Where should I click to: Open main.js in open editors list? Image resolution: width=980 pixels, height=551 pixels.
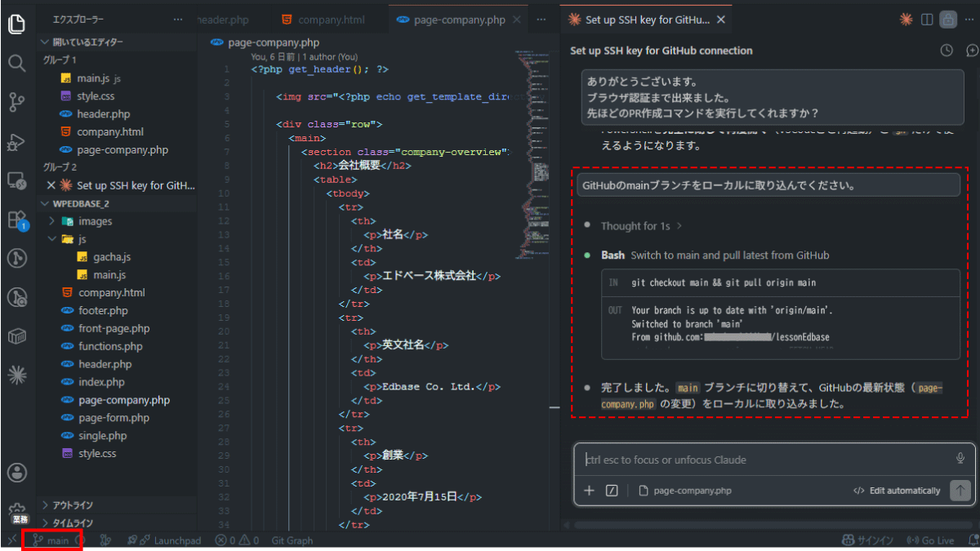click(117, 78)
